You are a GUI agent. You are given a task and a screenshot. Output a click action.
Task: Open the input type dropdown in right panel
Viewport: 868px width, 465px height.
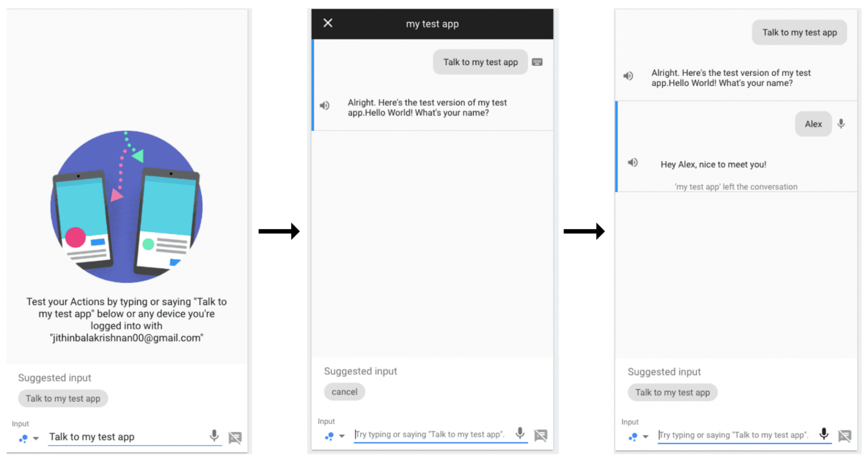tap(646, 436)
